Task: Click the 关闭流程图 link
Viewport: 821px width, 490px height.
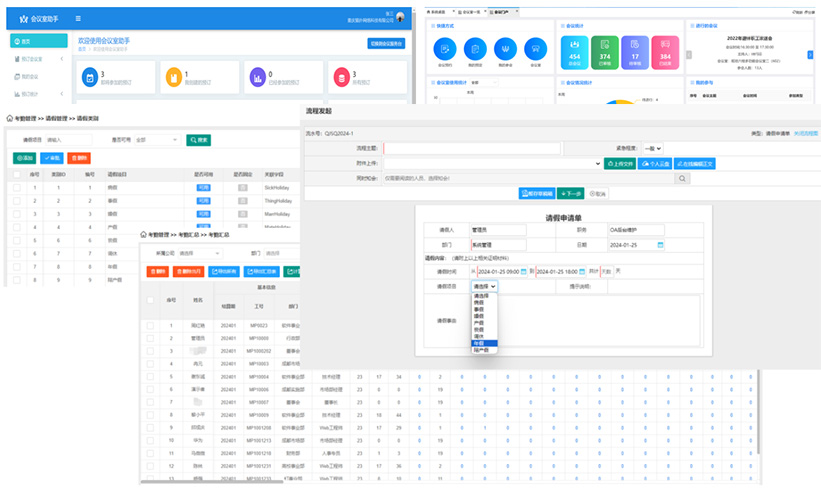Action: [806, 133]
